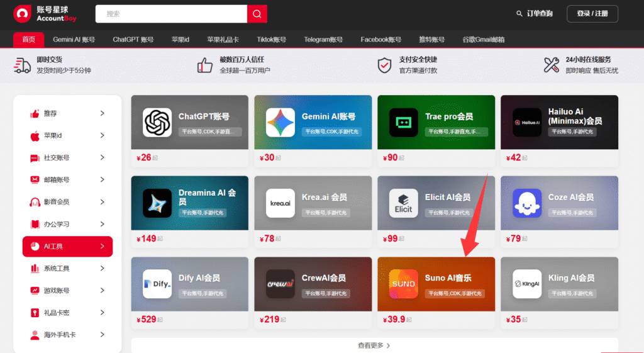Open the ChatGPT 账号 nav tab
The height and width of the screenshot is (353, 644).
coord(133,40)
